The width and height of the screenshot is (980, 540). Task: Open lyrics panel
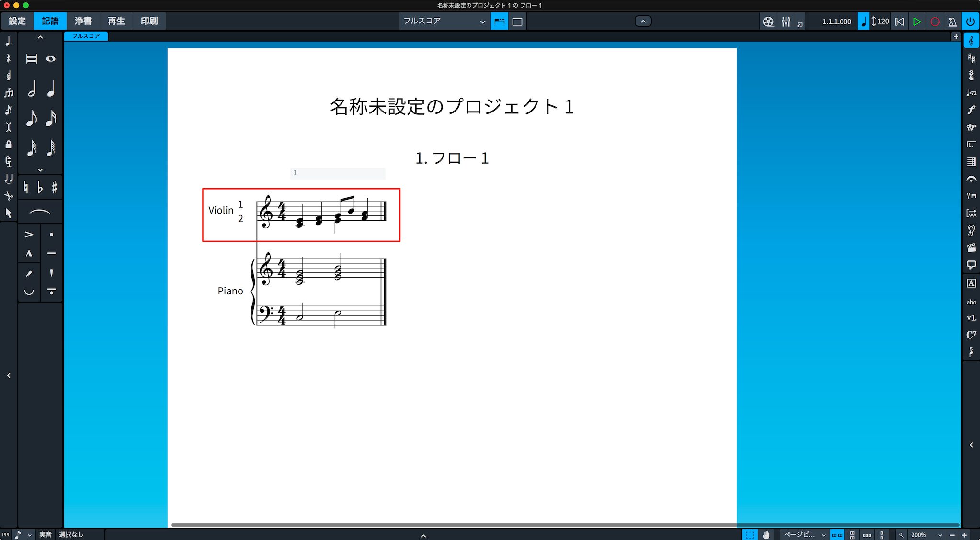[971, 318]
